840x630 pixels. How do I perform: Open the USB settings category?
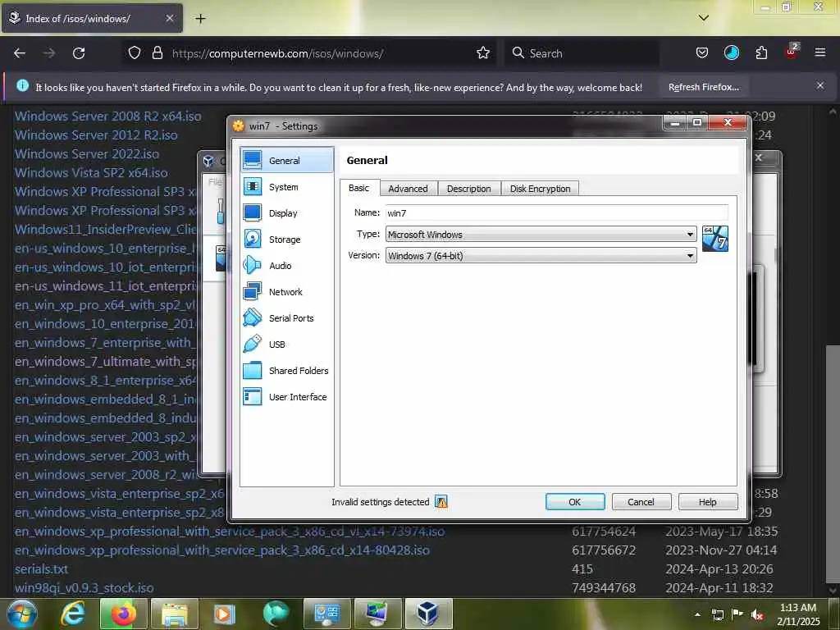click(x=286, y=345)
